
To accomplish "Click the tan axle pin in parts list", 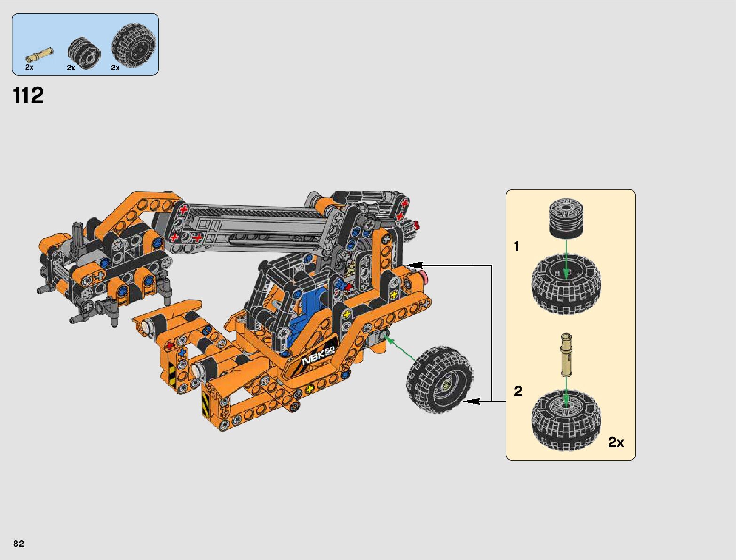I will 40,55.
